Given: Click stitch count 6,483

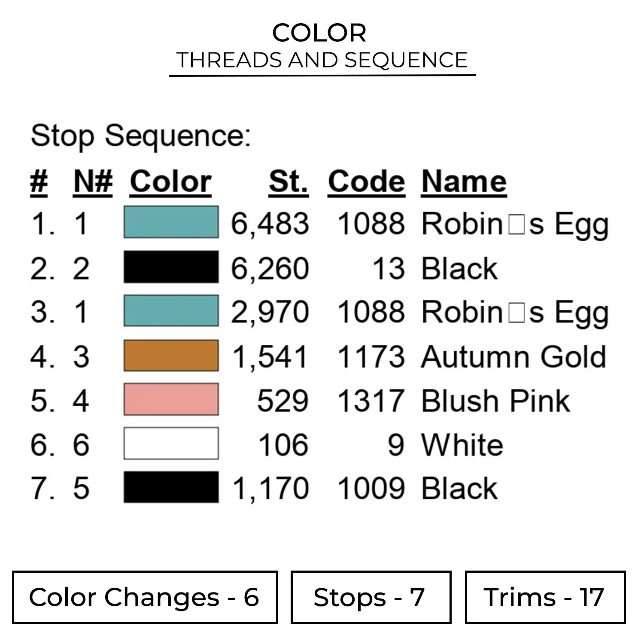Looking at the screenshot, I should (270, 224).
